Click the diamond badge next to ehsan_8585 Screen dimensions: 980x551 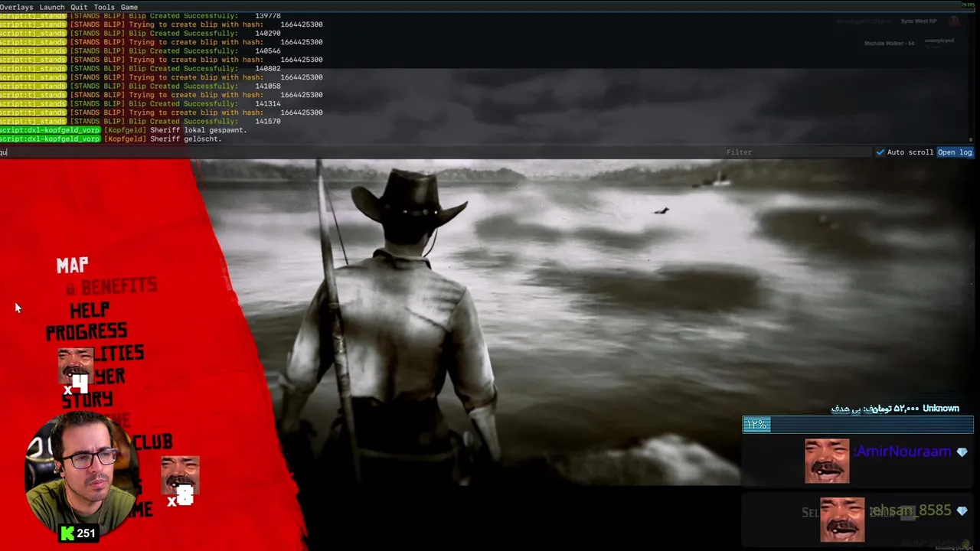tap(962, 511)
